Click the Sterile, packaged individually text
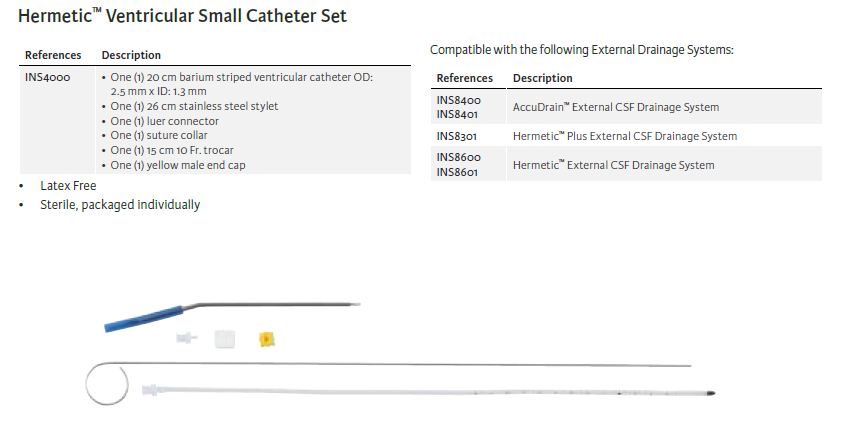The height and width of the screenshot is (440, 849). [x=120, y=205]
